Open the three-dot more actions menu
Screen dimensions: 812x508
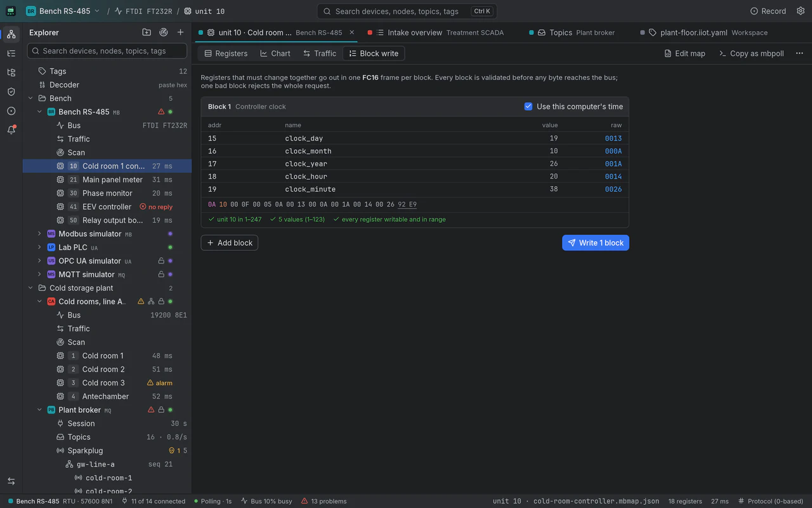coord(799,53)
